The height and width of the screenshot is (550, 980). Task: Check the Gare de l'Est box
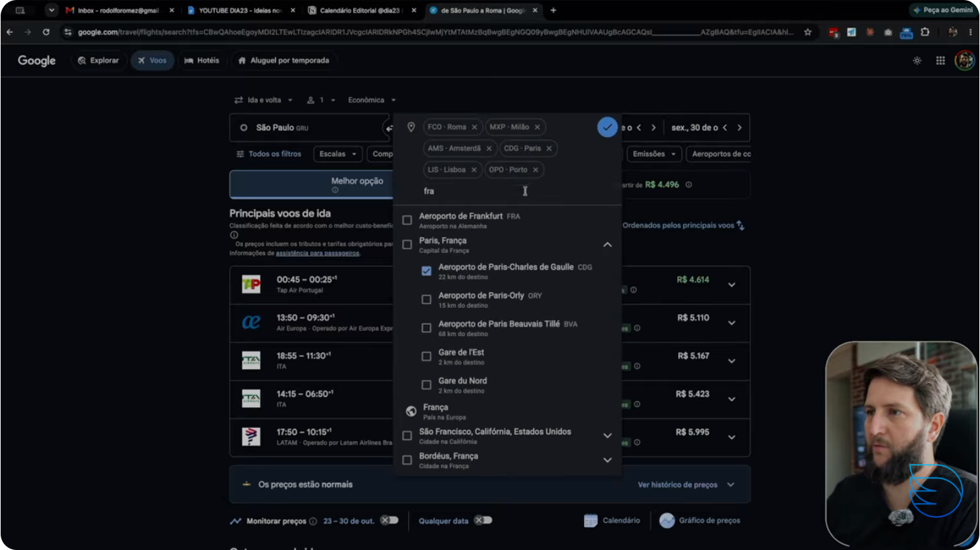(x=426, y=357)
